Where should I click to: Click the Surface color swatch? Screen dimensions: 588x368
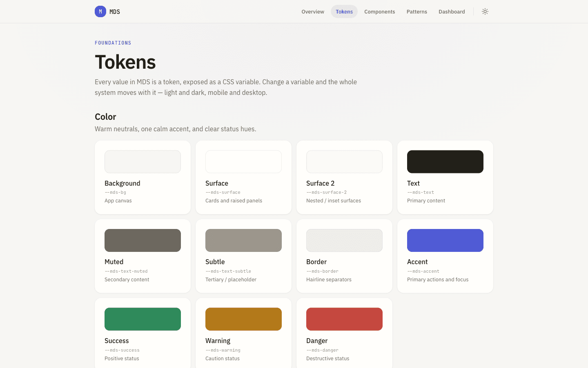tap(243, 162)
